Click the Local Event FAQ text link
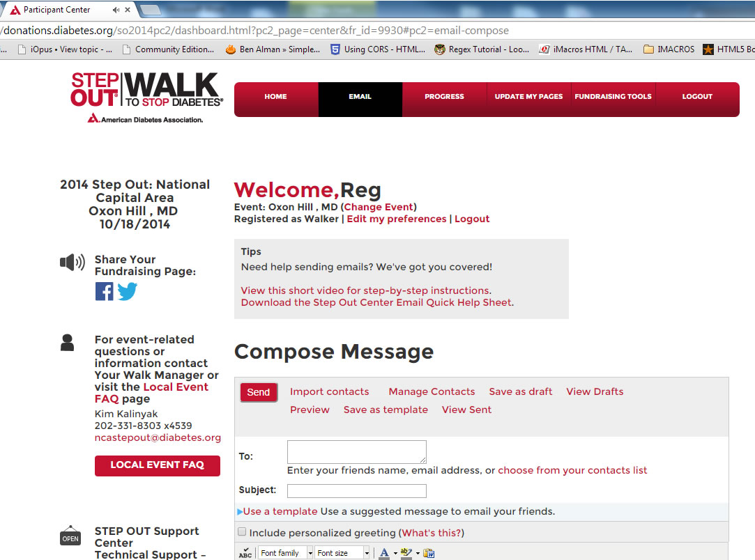 pyautogui.click(x=152, y=393)
